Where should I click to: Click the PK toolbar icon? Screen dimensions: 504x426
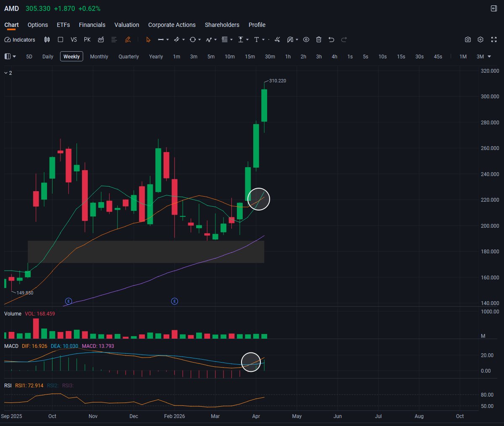tap(87, 39)
